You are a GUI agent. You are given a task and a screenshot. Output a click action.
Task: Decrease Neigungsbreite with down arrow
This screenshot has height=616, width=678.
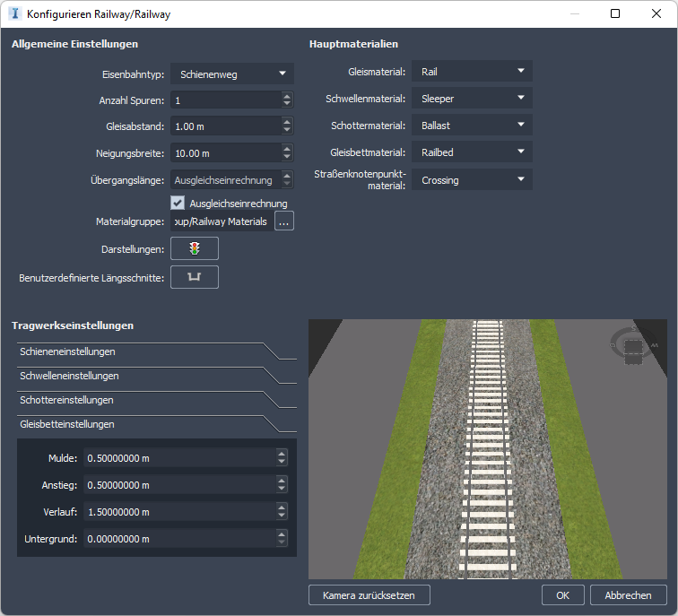tap(287, 157)
